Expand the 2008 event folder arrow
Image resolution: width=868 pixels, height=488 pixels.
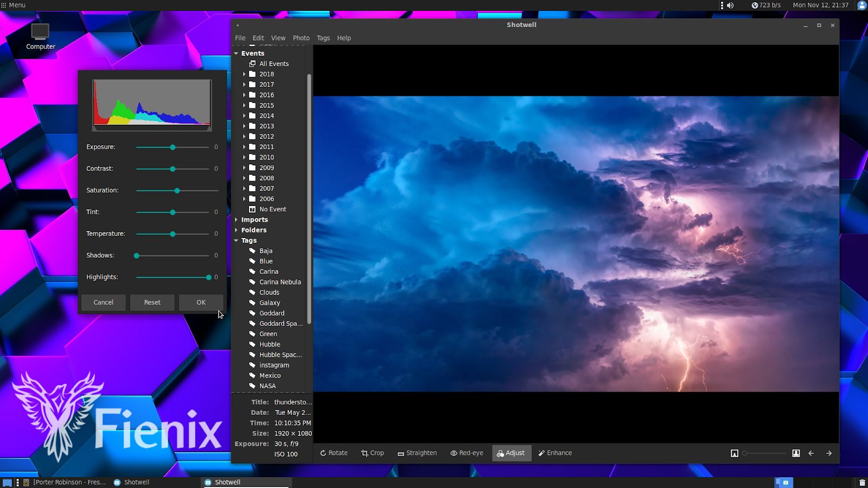point(244,178)
